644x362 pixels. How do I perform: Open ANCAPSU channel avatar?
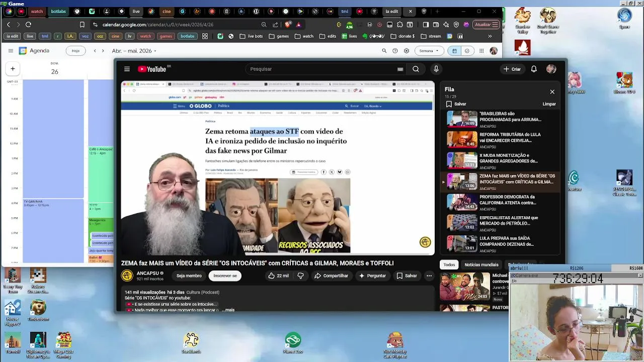tap(127, 276)
